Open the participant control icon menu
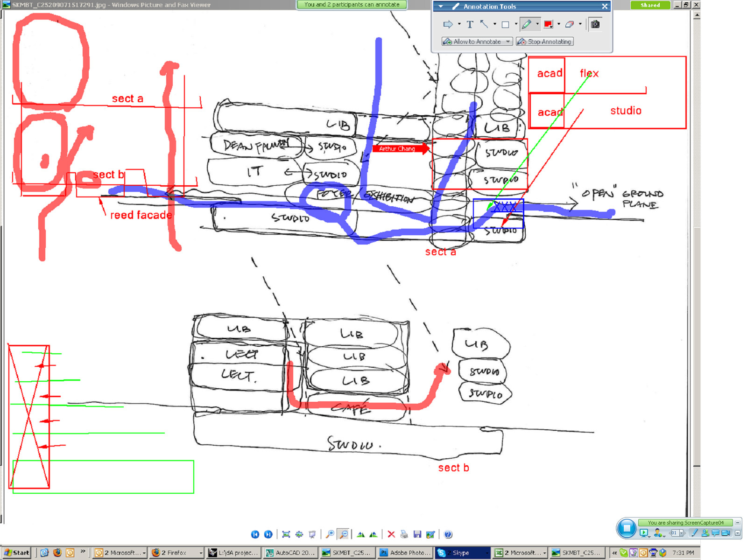The width and height of the screenshot is (747, 560). (x=659, y=533)
